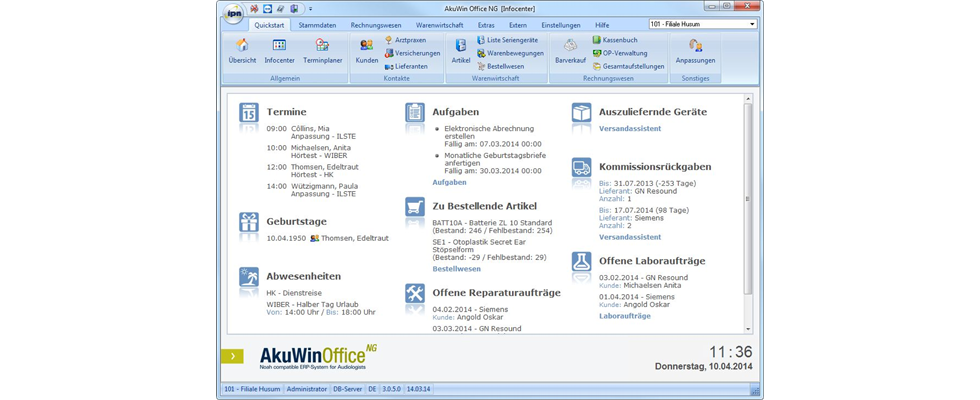This screenshot has height=400, width=980.
Task: Switch to the Stammdaten tab
Action: [318, 26]
